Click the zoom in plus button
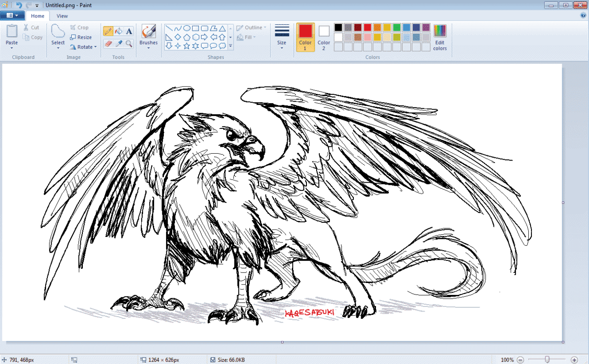The height and width of the screenshot is (364, 589). pos(574,360)
